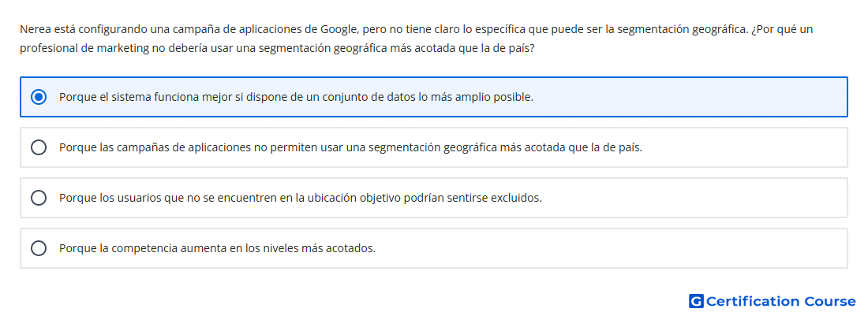This screenshot has height=316, width=868.
Task: Click the answer text 'Porque las campañas de aplicaciones...'
Action: (351, 147)
